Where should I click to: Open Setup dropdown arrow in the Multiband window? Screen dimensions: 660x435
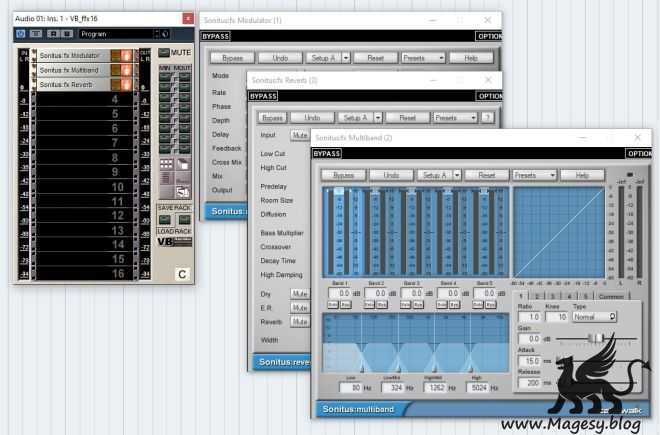pos(457,175)
